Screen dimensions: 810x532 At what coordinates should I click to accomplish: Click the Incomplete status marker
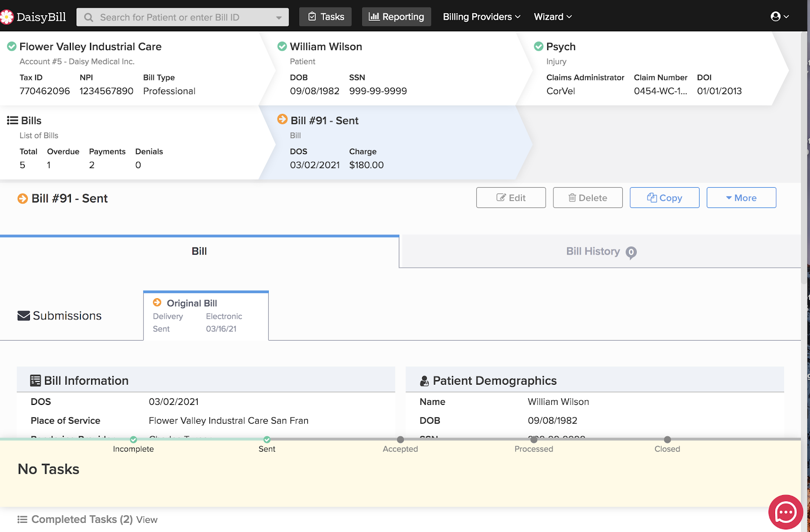pos(134,439)
